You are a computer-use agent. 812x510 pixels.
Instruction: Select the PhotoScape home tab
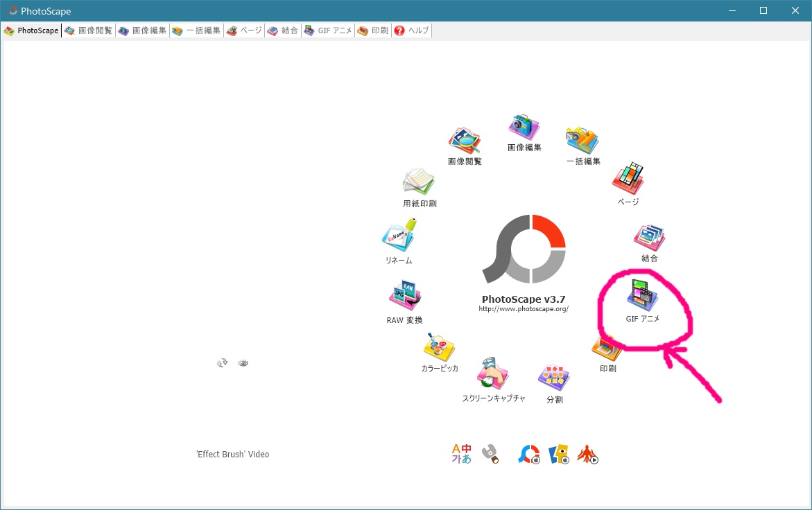point(31,30)
